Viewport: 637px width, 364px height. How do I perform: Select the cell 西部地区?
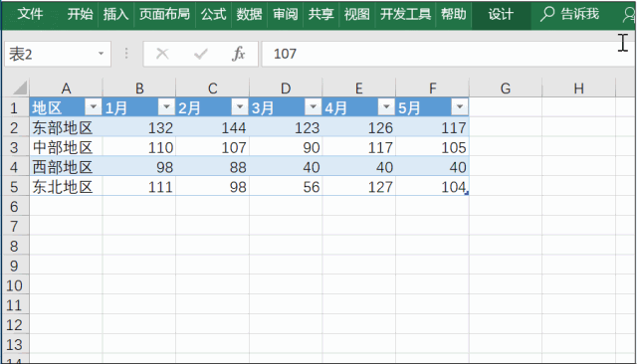[x=66, y=167]
